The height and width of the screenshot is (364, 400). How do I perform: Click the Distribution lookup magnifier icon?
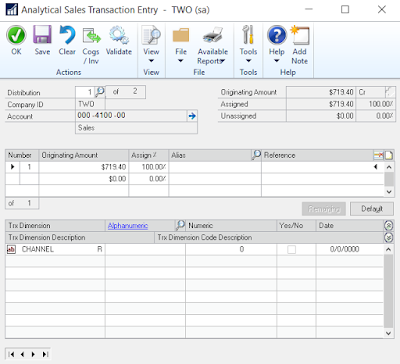(100, 91)
